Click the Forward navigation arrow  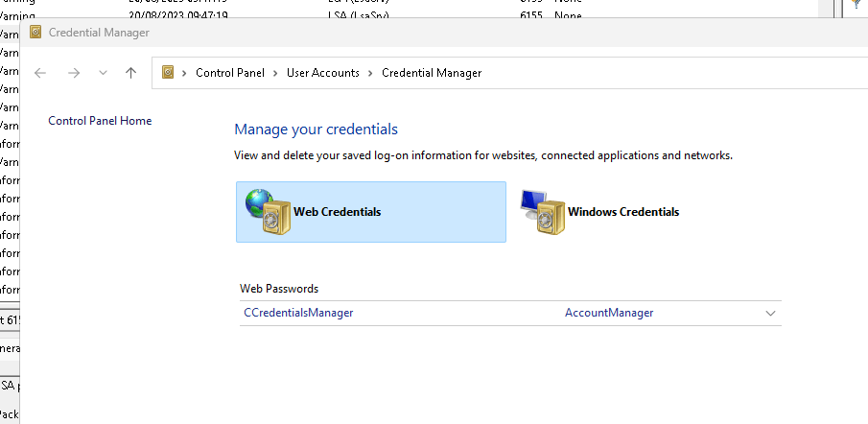click(74, 73)
